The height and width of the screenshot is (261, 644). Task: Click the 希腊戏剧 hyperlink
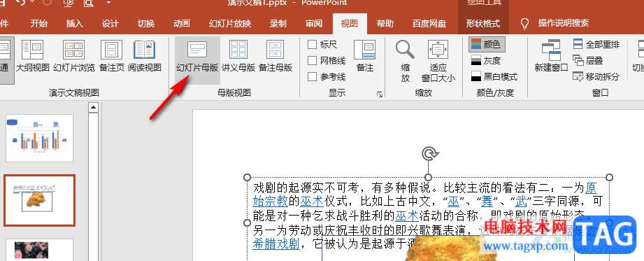coord(276,244)
